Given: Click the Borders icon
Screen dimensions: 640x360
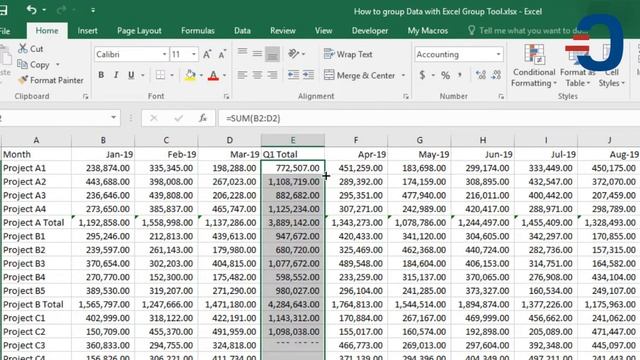Looking at the screenshot, I should tap(160, 75).
